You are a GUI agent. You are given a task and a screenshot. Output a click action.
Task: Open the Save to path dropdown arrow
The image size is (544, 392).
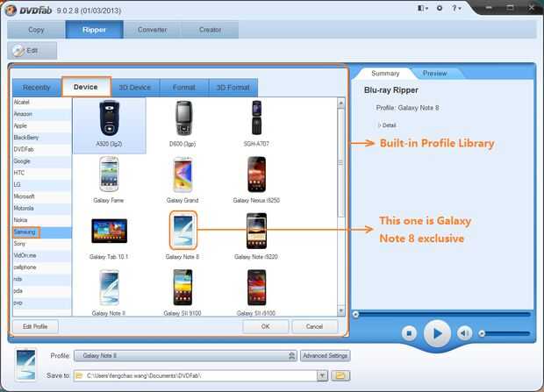tap(322, 375)
